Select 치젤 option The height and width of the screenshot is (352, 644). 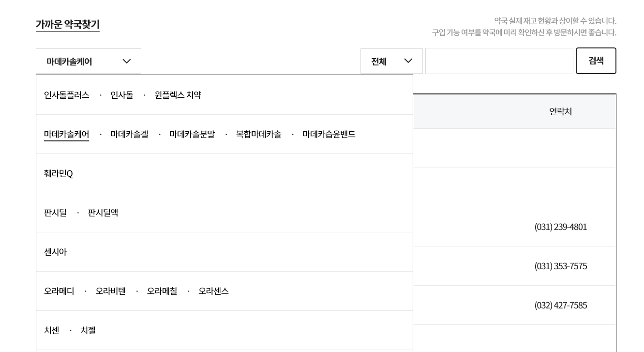[88, 330]
